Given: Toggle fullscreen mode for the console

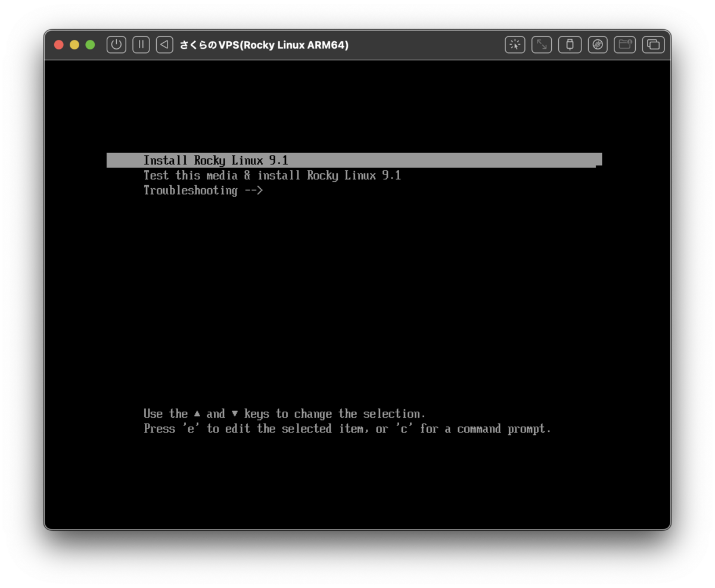Looking at the screenshot, I should (x=541, y=45).
